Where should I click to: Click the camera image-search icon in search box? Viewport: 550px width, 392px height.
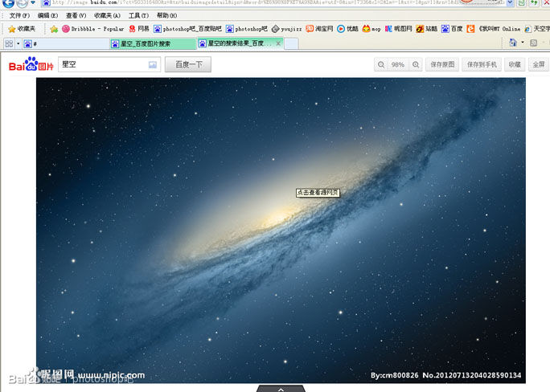[153, 65]
